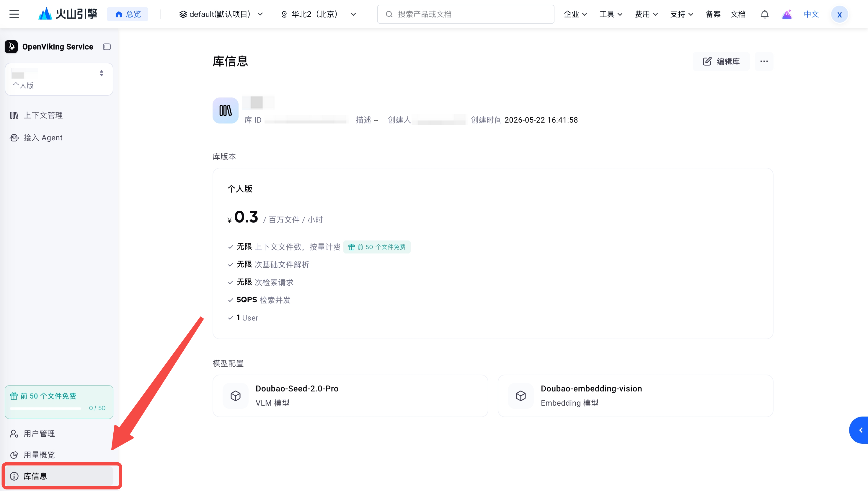Open the hamburger navigation menu
The image size is (868, 491).
[14, 14]
